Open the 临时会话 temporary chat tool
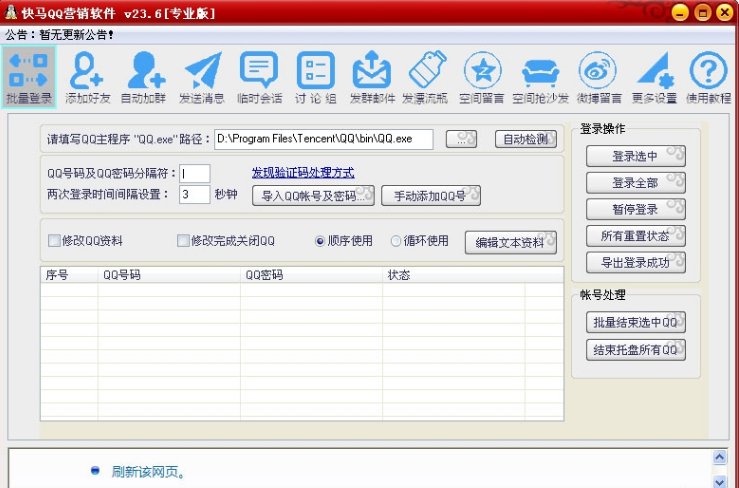The image size is (739, 488). click(x=259, y=77)
